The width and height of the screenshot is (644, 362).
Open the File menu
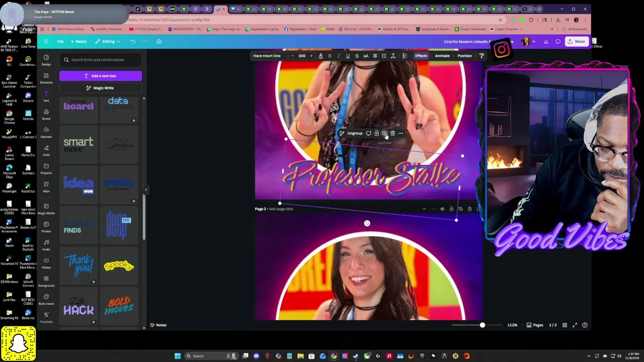[60, 41]
